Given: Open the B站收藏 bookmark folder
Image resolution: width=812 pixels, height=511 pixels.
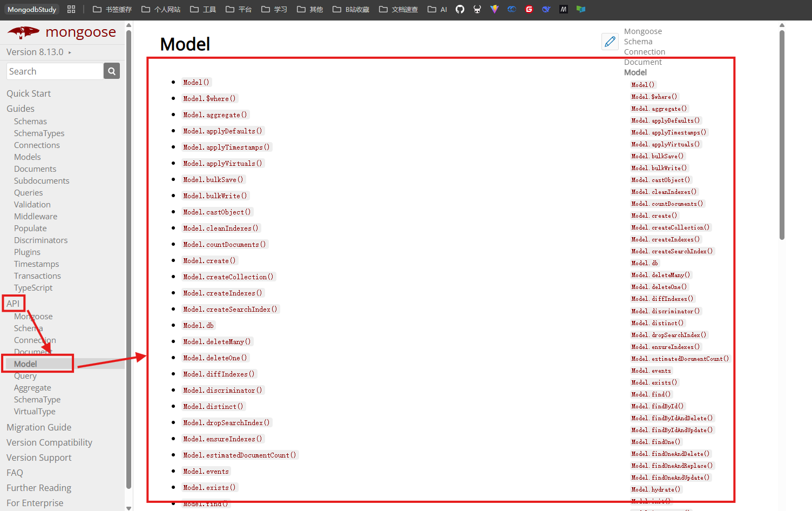Looking at the screenshot, I should pyautogui.click(x=351, y=9).
